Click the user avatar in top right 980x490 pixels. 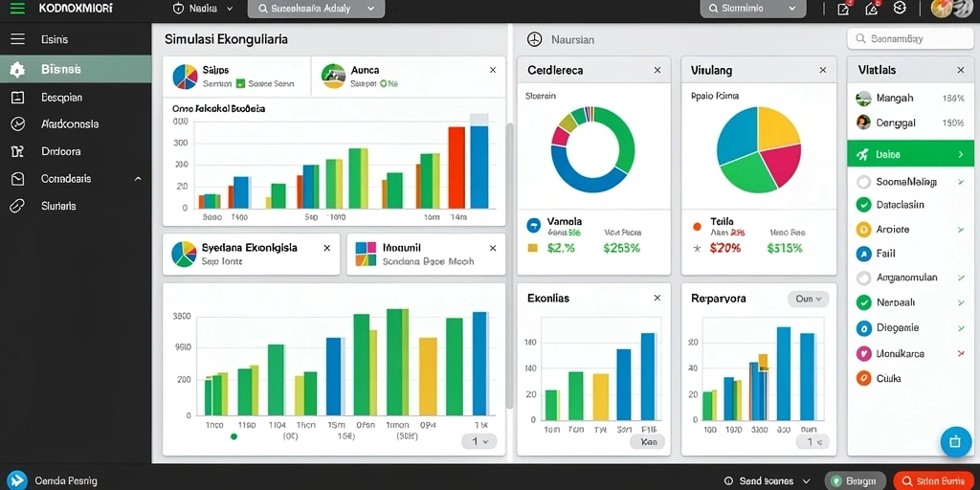click(941, 9)
